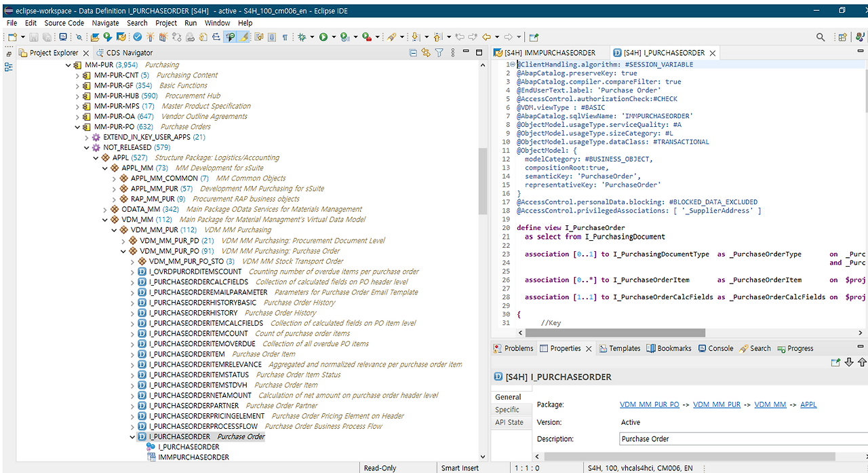868x473 pixels.
Task: Click the toolbar search magnifier icon
Action: pos(821,37)
